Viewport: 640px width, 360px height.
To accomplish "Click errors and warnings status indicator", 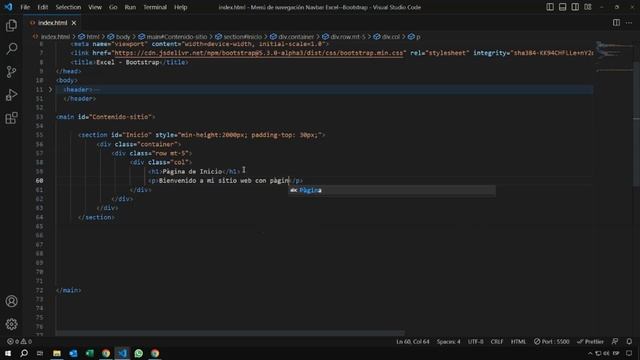I will [19, 342].
